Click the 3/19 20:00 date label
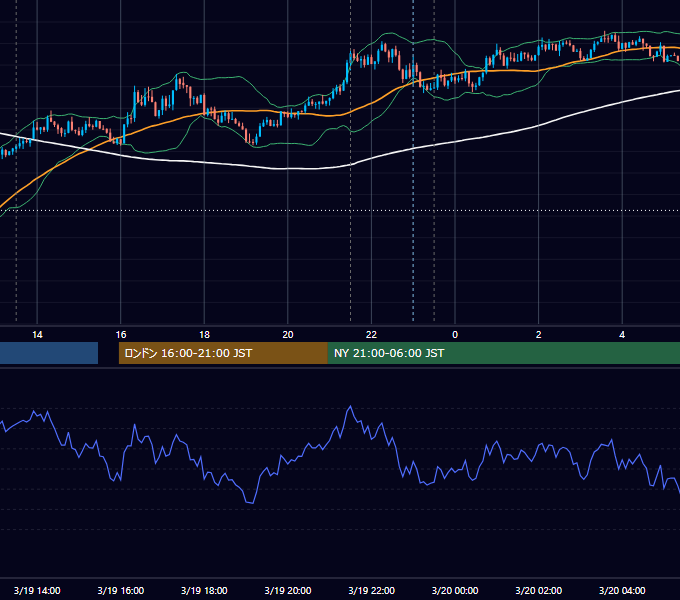The height and width of the screenshot is (600, 680). pos(288,590)
